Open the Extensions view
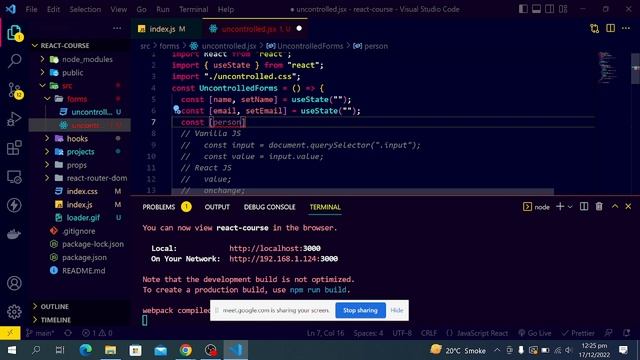Image resolution: width=640 pixels, height=360 pixels. pos(14,148)
